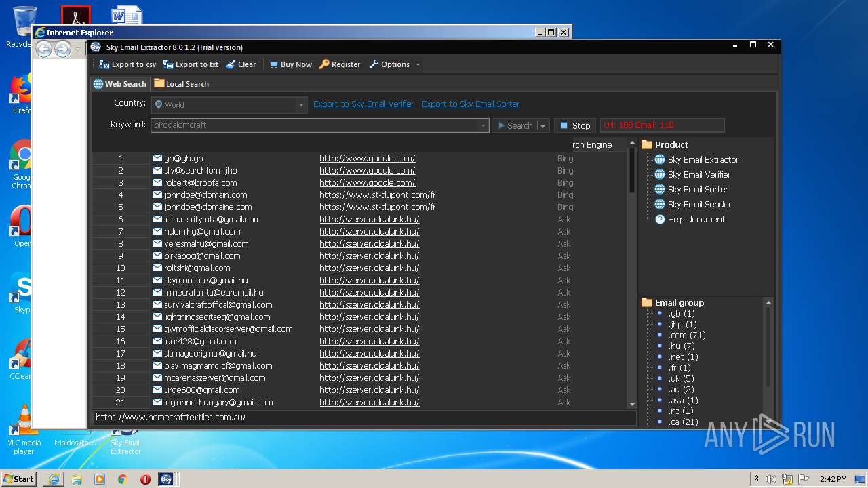
Task: Select email legionnethungary@gmail.com
Action: tap(218, 403)
